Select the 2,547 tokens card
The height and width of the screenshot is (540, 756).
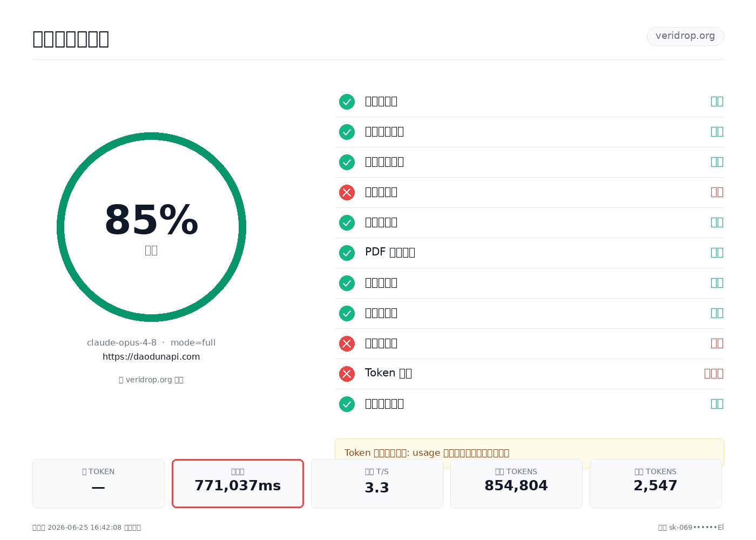(656, 483)
